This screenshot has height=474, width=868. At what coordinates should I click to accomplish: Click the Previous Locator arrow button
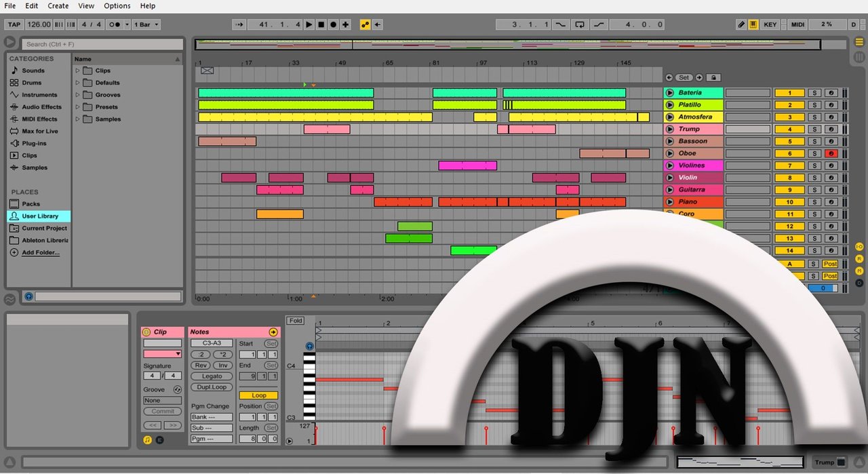669,77
